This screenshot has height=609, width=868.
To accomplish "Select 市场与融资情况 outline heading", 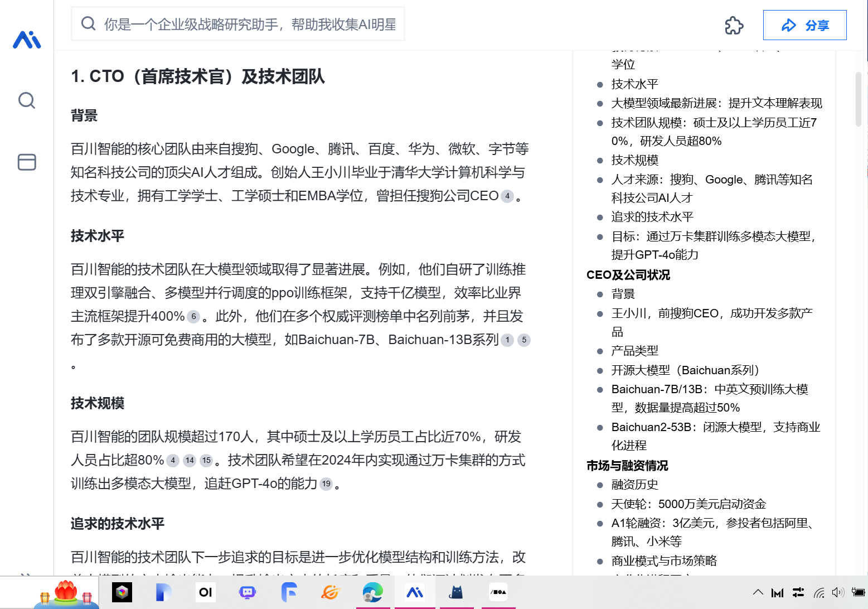I will pyautogui.click(x=627, y=466).
